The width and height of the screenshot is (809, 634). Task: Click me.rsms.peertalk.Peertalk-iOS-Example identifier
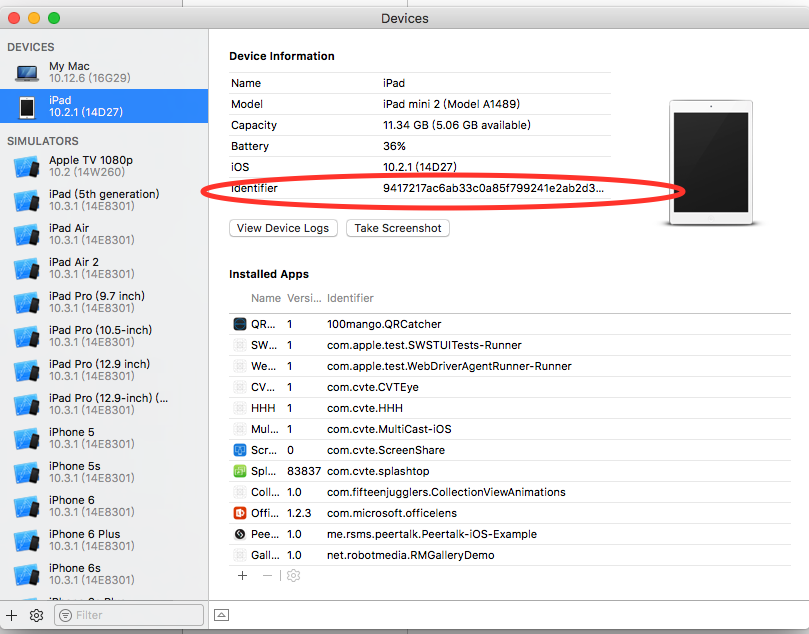(432, 534)
